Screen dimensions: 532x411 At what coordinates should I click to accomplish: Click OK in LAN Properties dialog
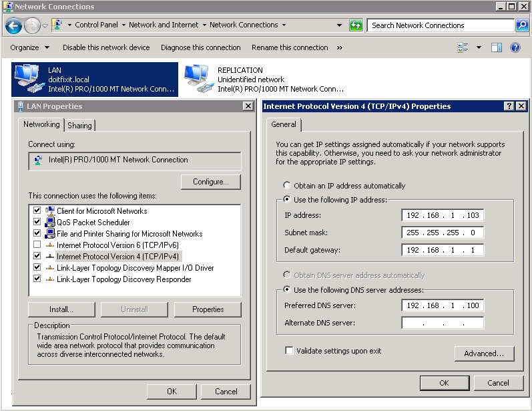(172, 392)
